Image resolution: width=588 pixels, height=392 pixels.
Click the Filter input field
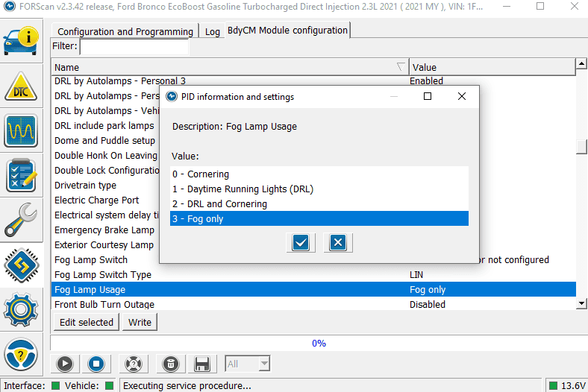(x=134, y=46)
